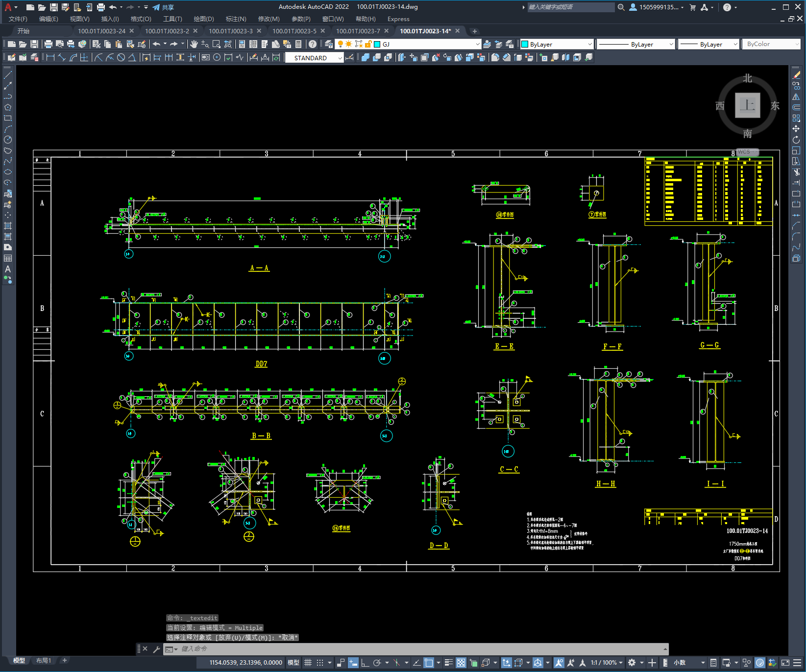Open the 小数 units dropdown in status bar
This screenshot has height=672, width=806.
(689, 663)
